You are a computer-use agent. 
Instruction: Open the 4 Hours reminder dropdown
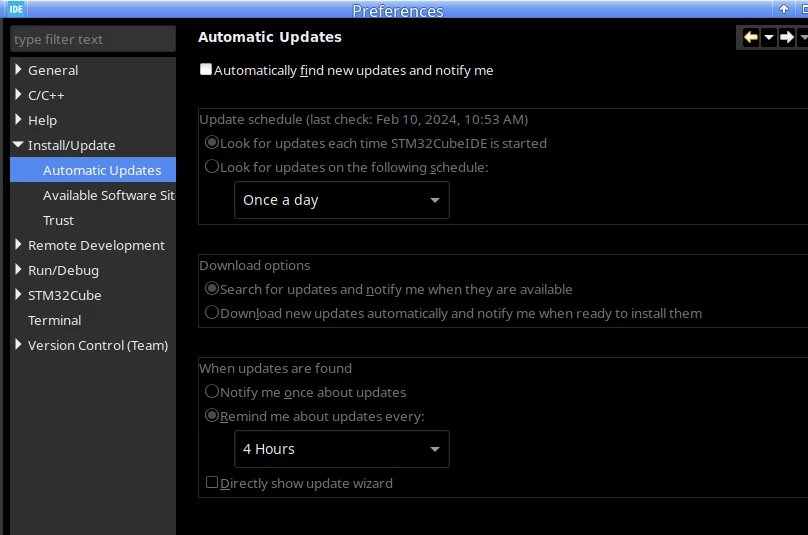342,449
